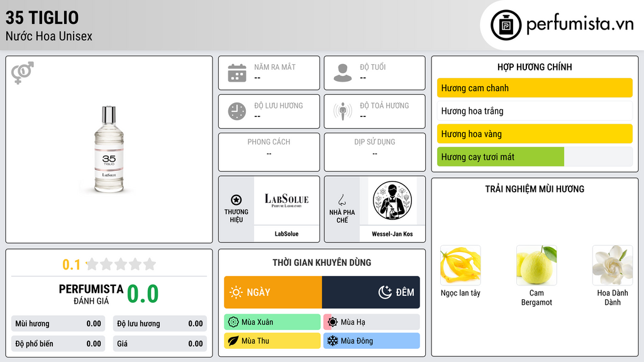This screenshot has width=644, height=362.
Task: Open the 35 Tiglio bottle image
Action: click(109, 150)
